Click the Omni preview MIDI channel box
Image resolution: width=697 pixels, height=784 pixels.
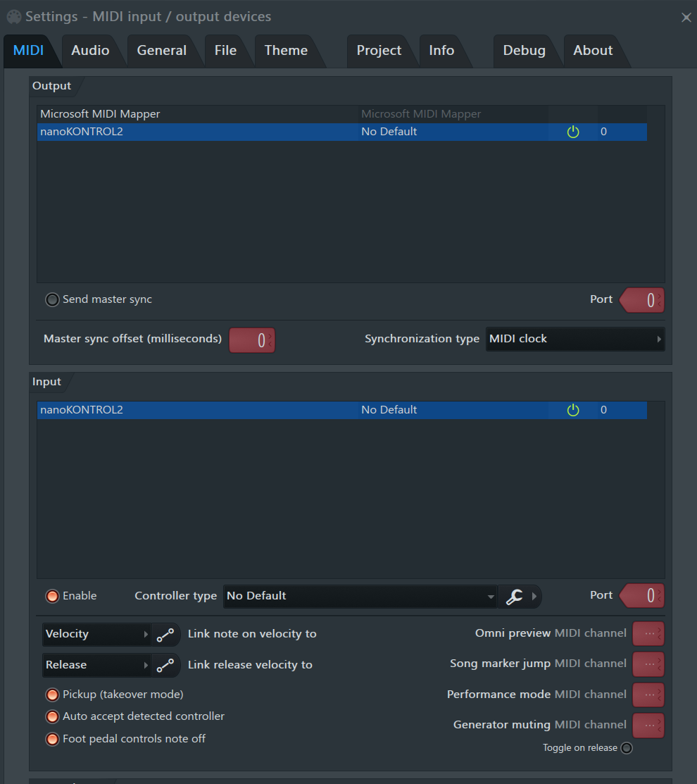click(x=648, y=633)
